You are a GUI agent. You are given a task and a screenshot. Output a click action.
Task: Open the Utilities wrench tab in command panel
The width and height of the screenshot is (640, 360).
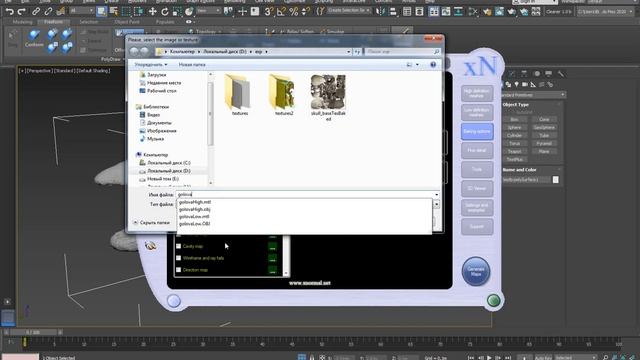point(561,73)
